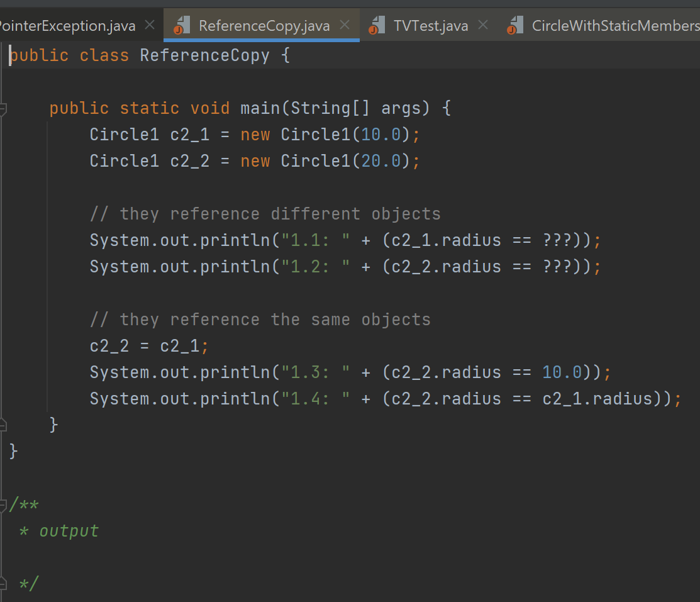Collapse the main method using its gutter arrow
This screenshot has width=700, height=602.
click(x=3, y=108)
